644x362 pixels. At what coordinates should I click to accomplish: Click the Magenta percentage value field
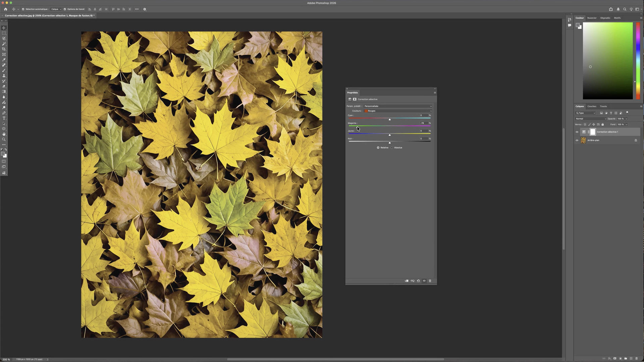423,123
